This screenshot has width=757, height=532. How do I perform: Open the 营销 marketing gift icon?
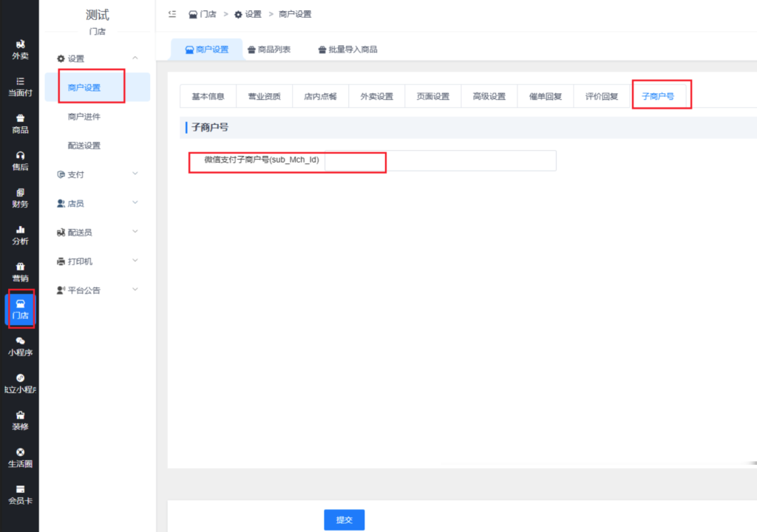tap(20, 271)
